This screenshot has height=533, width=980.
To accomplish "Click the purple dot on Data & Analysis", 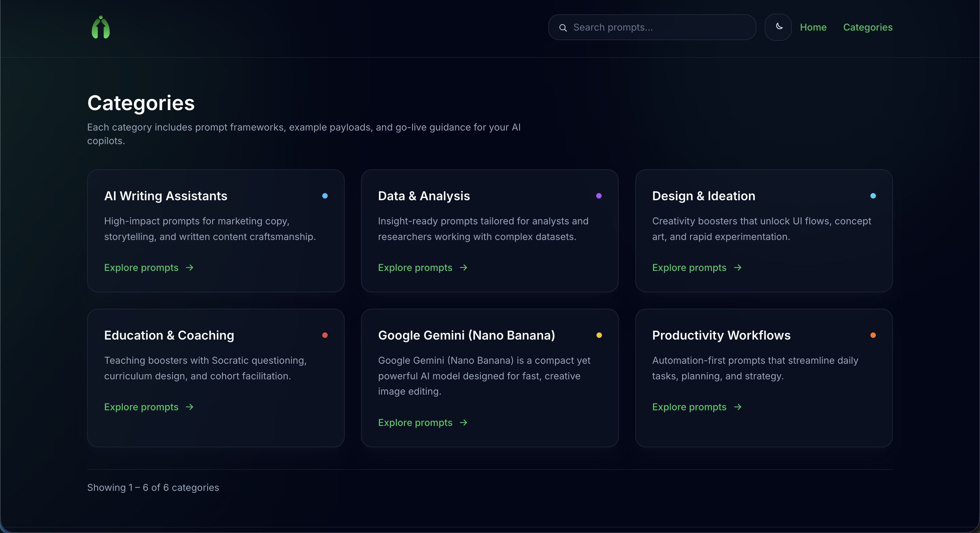I will click(x=599, y=196).
